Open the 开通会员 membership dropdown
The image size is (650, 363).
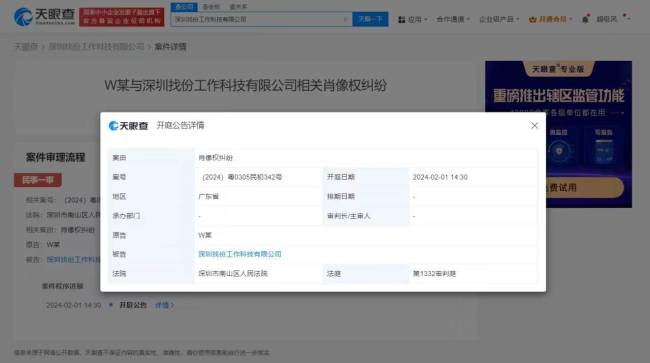point(551,19)
